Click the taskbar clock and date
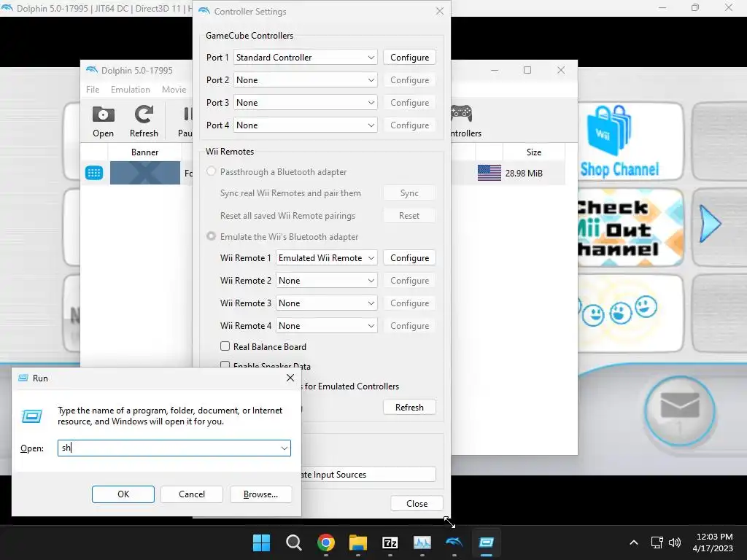 click(713, 542)
